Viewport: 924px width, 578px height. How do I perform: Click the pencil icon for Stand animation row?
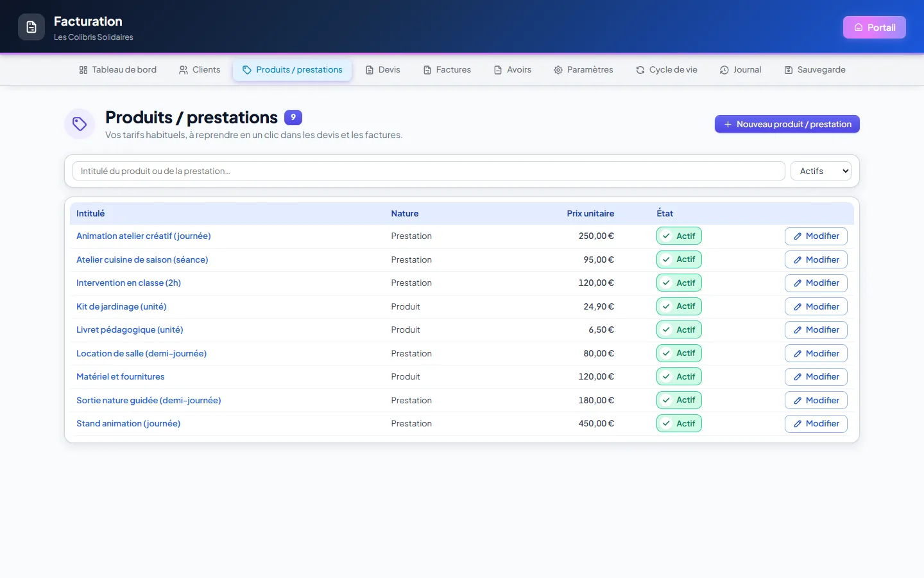[x=798, y=424]
